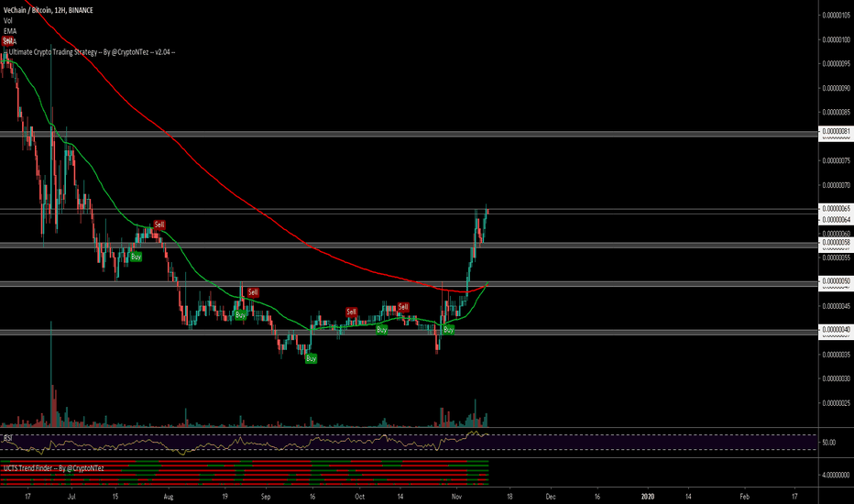Select the 0.00000081 horizontal line price label
Viewport: 854px width, 504px height.
click(x=836, y=132)
